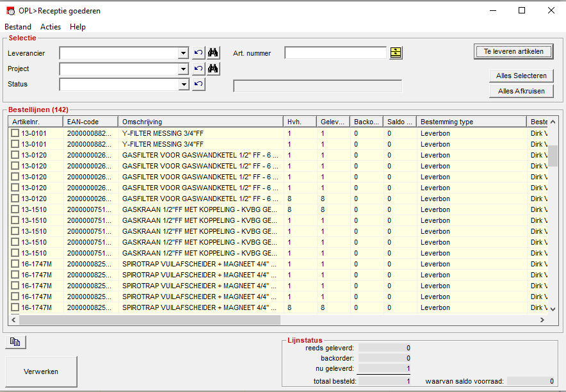Image resolution: width=566 pixels, height=392 pixels.
Task: Click the vertical scrollbar thumb of the order list
Action: (553, 156)
